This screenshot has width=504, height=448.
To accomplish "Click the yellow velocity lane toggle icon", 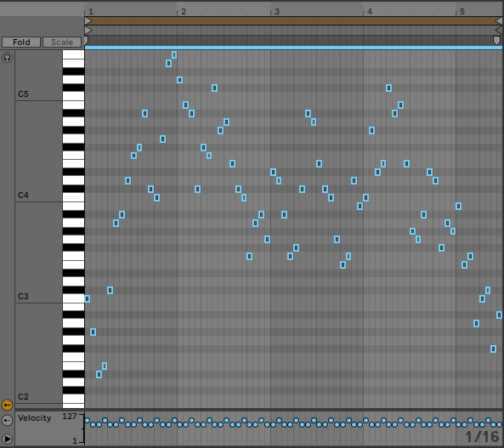I will (x=7, y=405).
